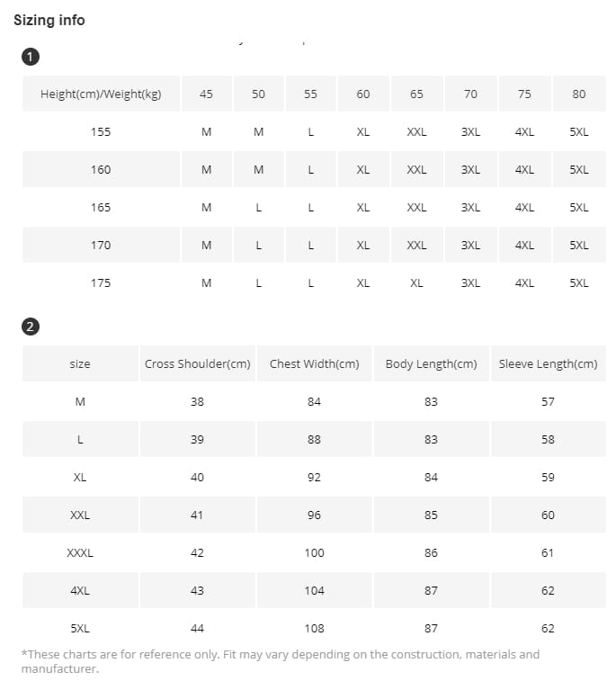The image size is (616, 690).
Task: Click the 175 height row label
Action: (101, 283)
